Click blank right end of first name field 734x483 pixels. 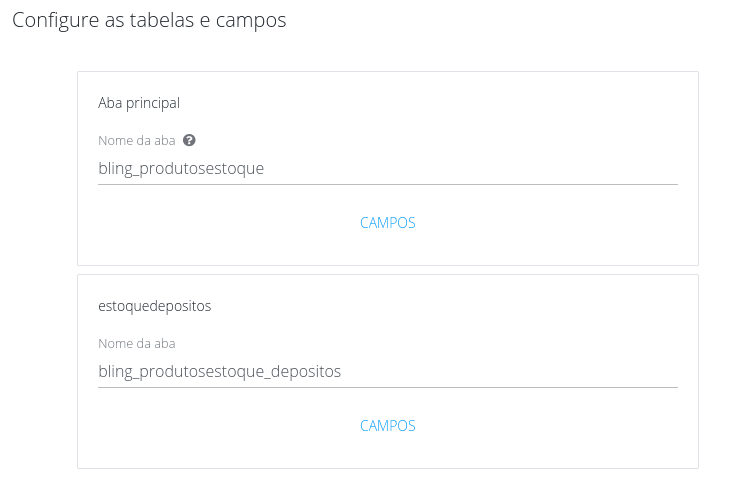[x=640, y=168]
